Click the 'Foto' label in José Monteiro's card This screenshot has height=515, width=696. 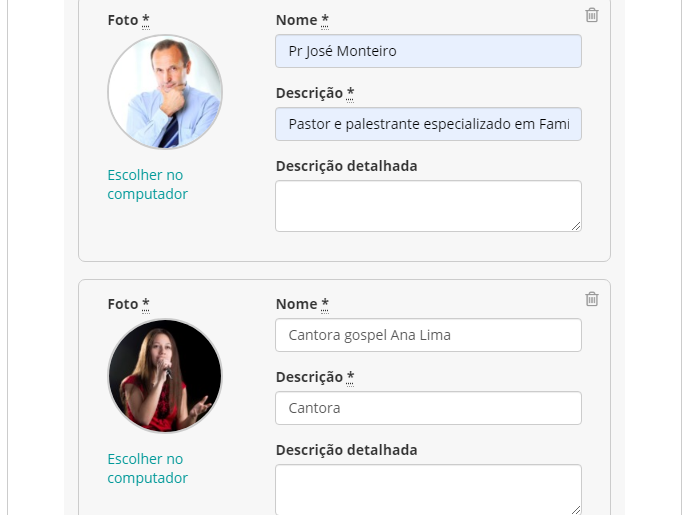(123, 20)
